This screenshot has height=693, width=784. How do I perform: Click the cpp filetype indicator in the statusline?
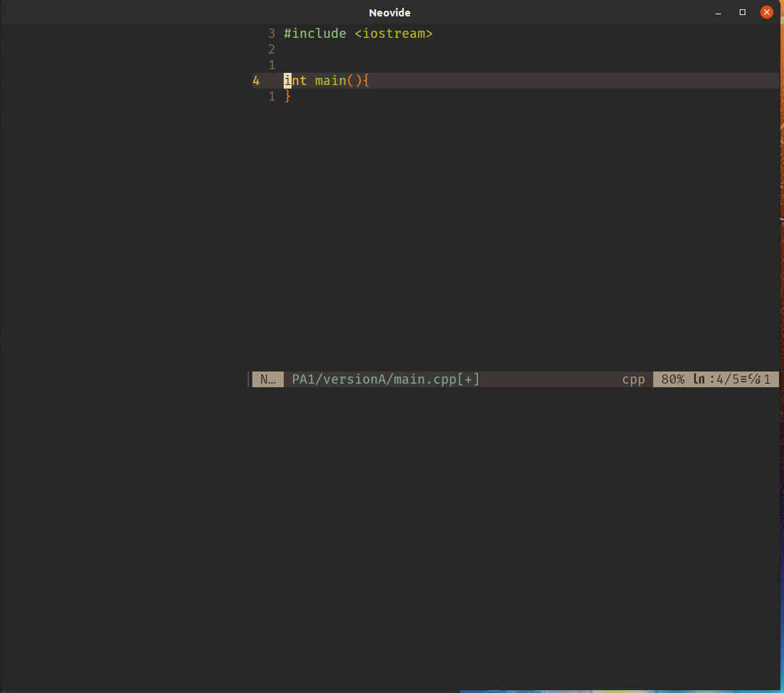(632, 379)
